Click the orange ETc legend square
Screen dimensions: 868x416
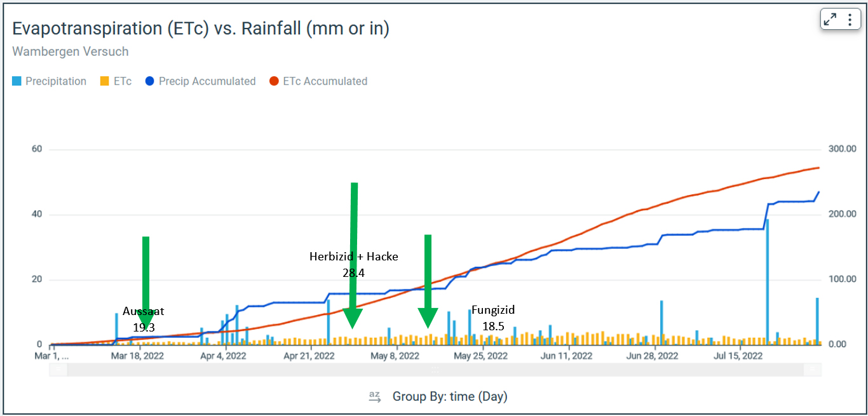coord(105,81)
